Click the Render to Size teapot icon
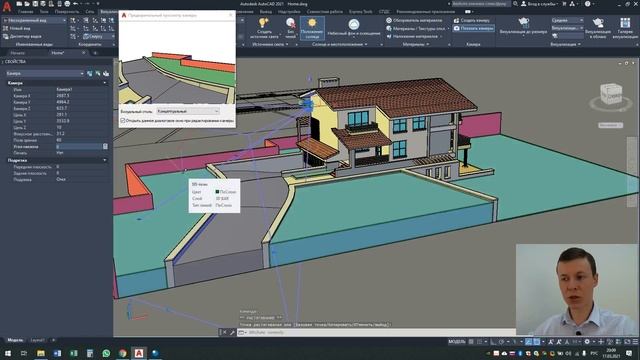 click(x=523, y=22)
